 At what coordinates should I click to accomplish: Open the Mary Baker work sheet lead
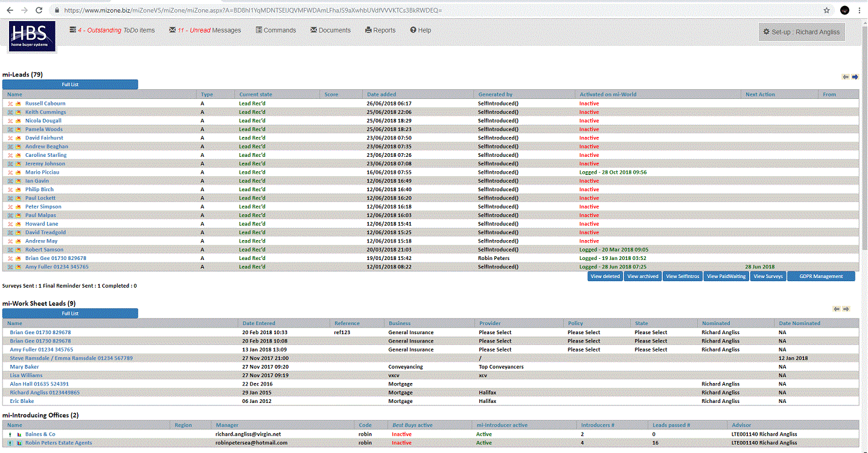click(24, 367)
